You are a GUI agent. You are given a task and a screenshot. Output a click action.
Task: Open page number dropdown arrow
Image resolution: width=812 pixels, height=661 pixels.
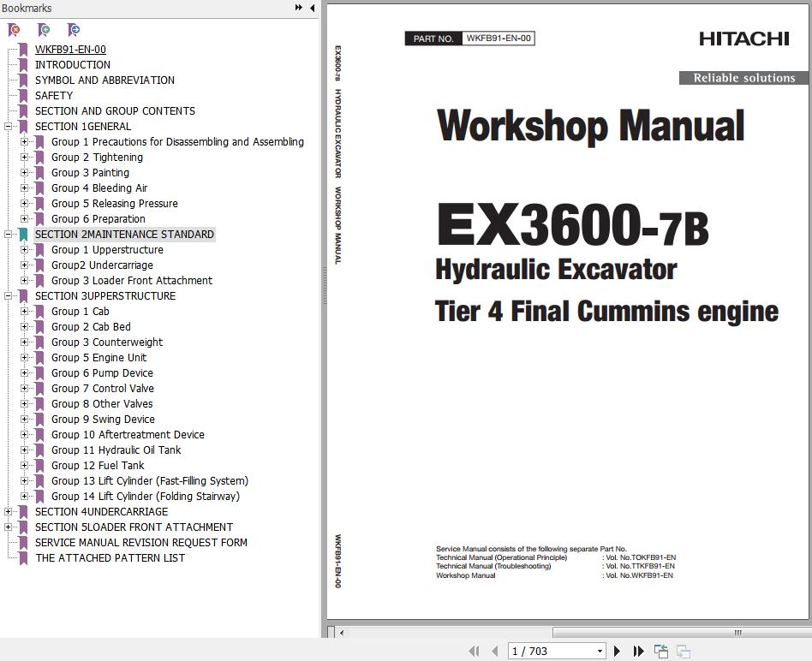point(600,652)
